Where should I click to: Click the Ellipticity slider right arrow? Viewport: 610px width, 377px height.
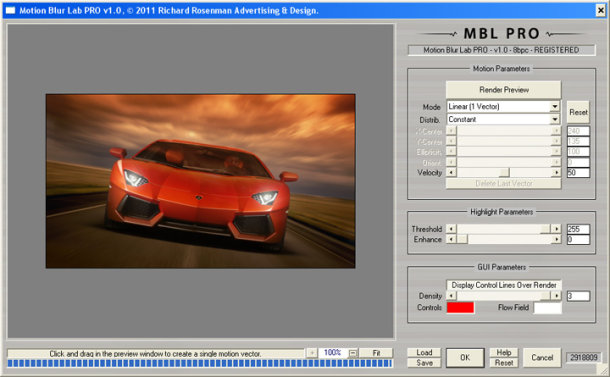click(x=556, y=152)
